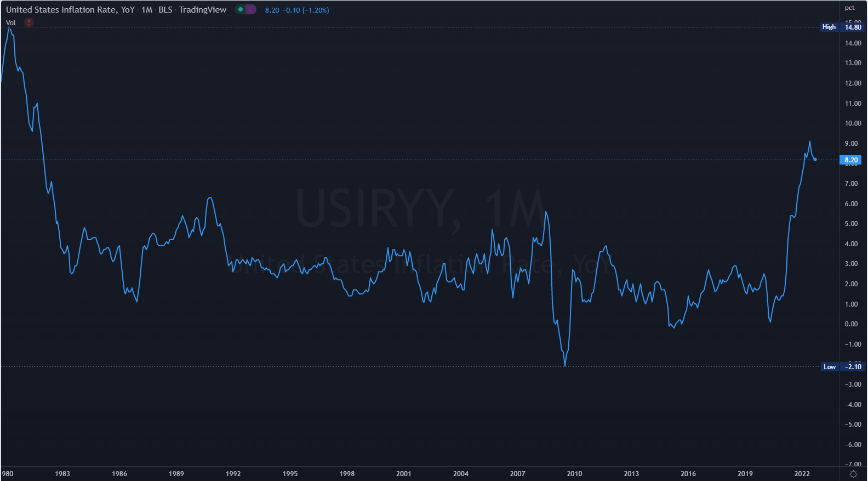The height and width of the screenshot is (481, 868).
Task: Click the 0.00 tick on price scale
Action: tap(852, 324)
